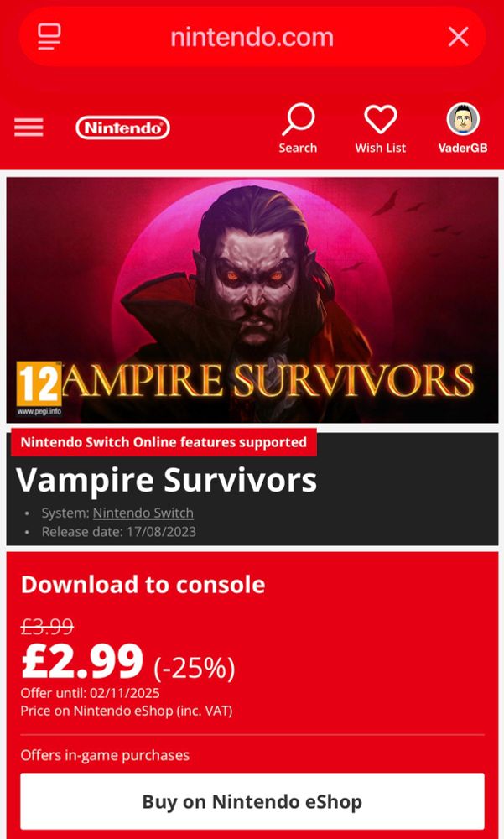Click the Vampire Survivors title heading

pos(166,479)
